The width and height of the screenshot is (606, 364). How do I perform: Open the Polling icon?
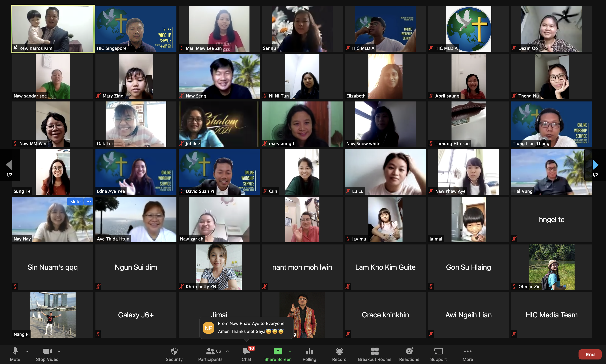[x=309, y=352]
